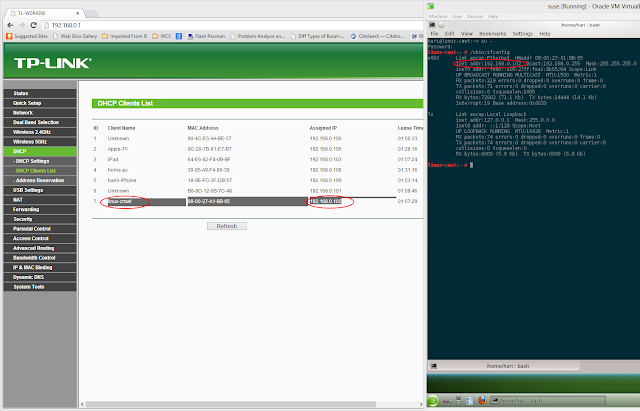Viewport: 640px width, 411px height.
Task: Click the Konsole window terminal icon
Action: click(x=432, y=25)
